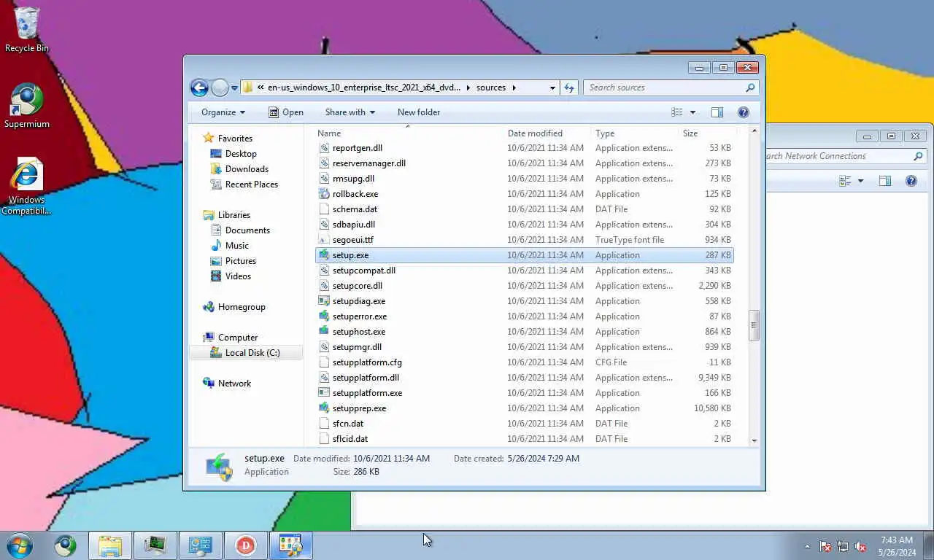Click the red D app taskbar icon
This screenshot has width=934, height=560.
click(245, 545)
